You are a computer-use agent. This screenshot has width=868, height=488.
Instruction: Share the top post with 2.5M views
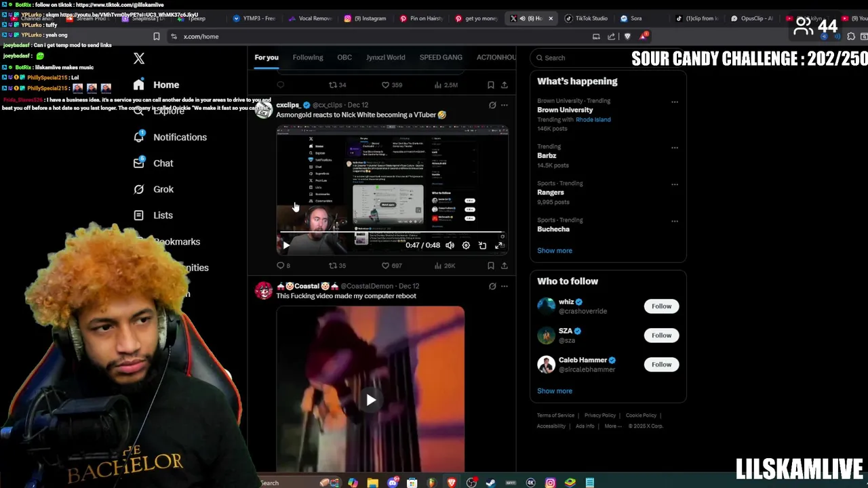pos(504,85)
